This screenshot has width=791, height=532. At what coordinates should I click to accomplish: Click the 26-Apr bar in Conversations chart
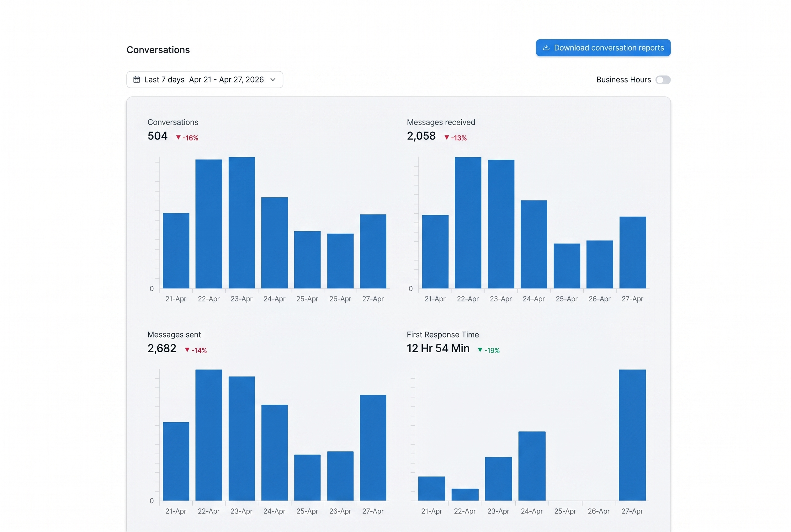pyautogui.click(x=340, y=261)
